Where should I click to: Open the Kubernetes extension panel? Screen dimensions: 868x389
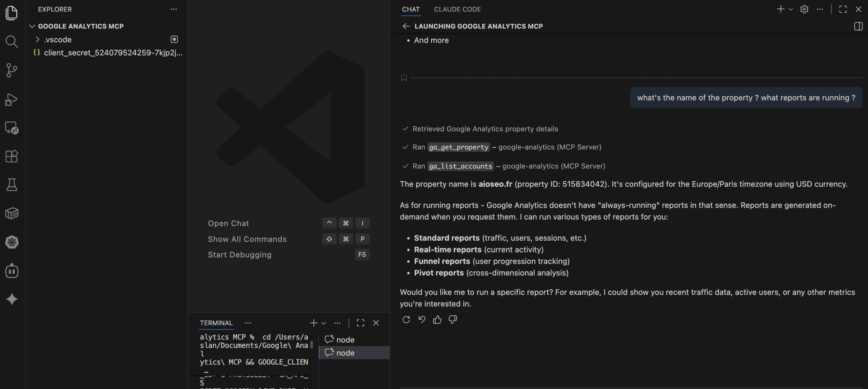click(12, 242)
